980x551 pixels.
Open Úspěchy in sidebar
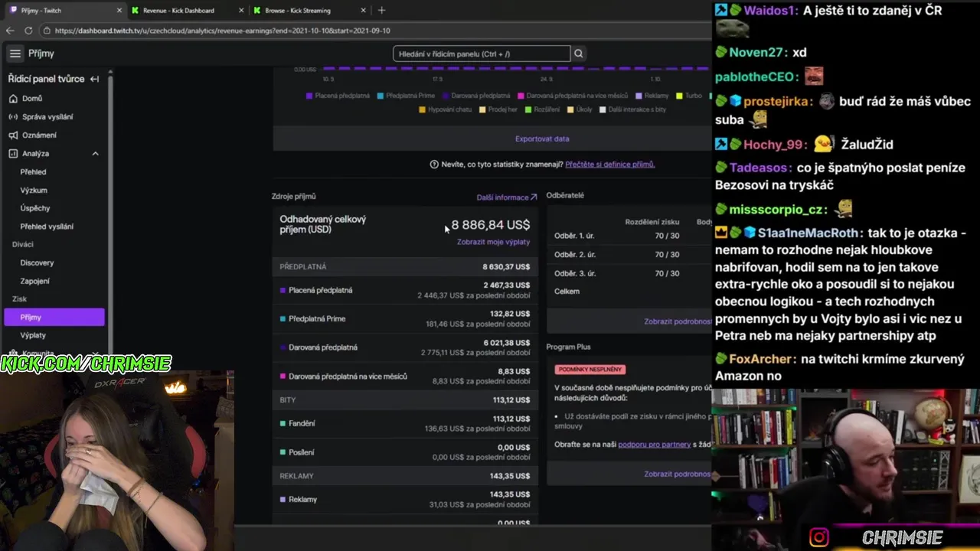35,208
